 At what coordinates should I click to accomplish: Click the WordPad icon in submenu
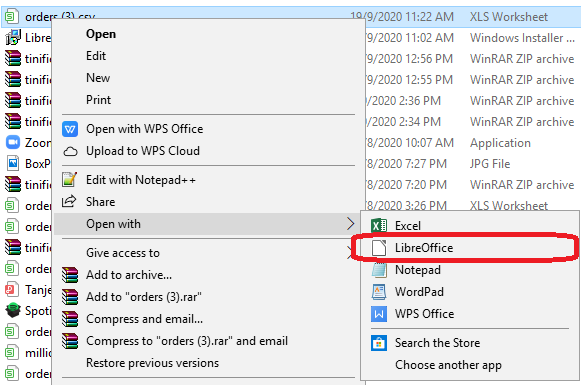(379, 292)
